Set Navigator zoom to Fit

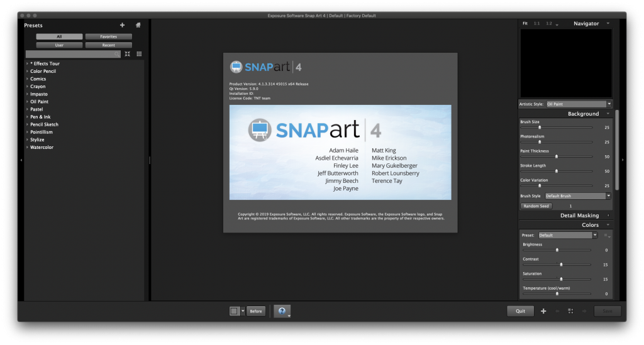(x=525, y=23)
